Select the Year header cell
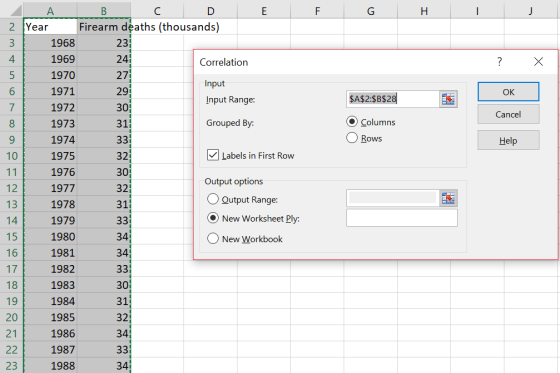 pos(50,27)
